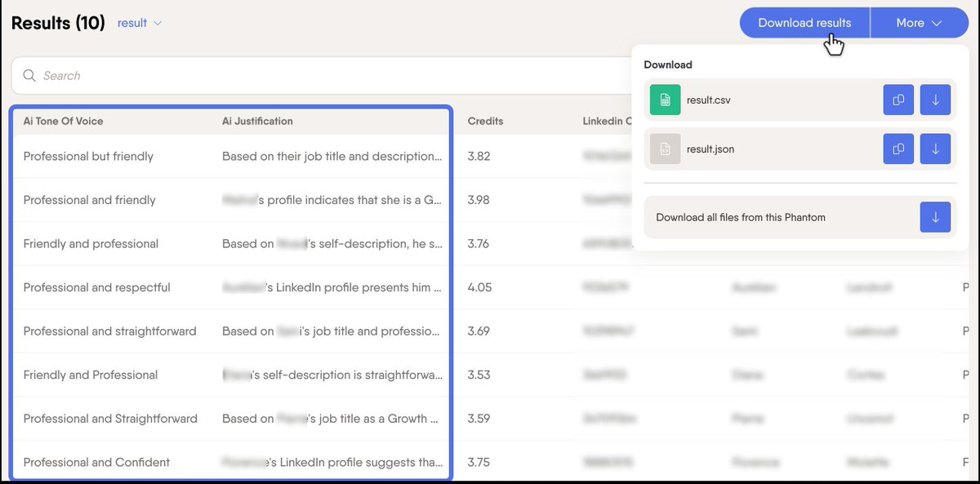Image resolution: width=980 pixels, height=484 pixels.
Task: Copy the result.csv file link
Action: (x=898, y=100)
